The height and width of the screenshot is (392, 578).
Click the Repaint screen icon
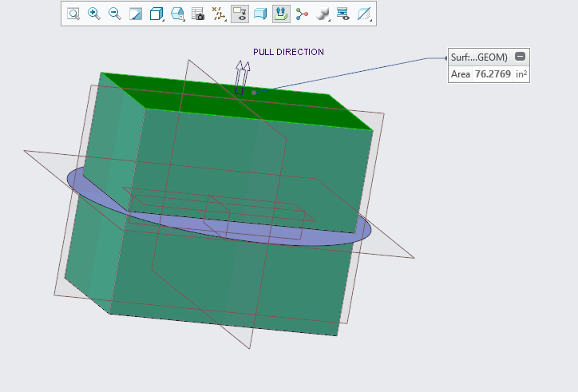click(x=136, y=14)
